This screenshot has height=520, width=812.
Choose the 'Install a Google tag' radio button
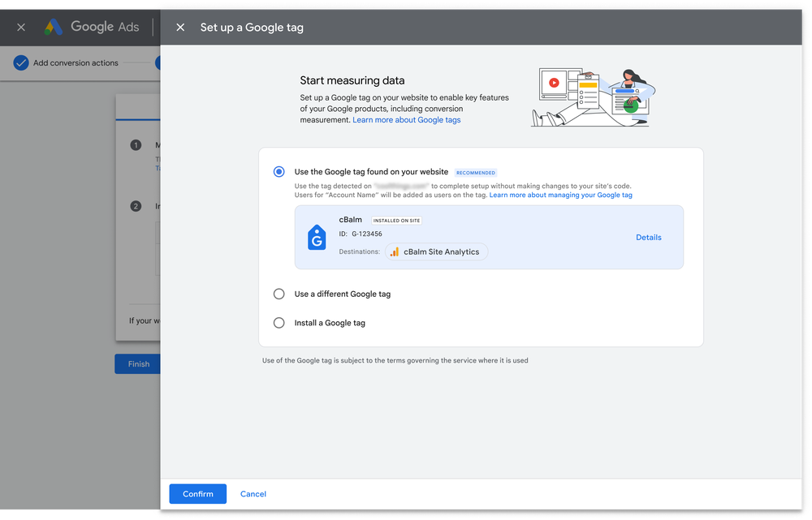pyautogui.click(x=279, y=323)
